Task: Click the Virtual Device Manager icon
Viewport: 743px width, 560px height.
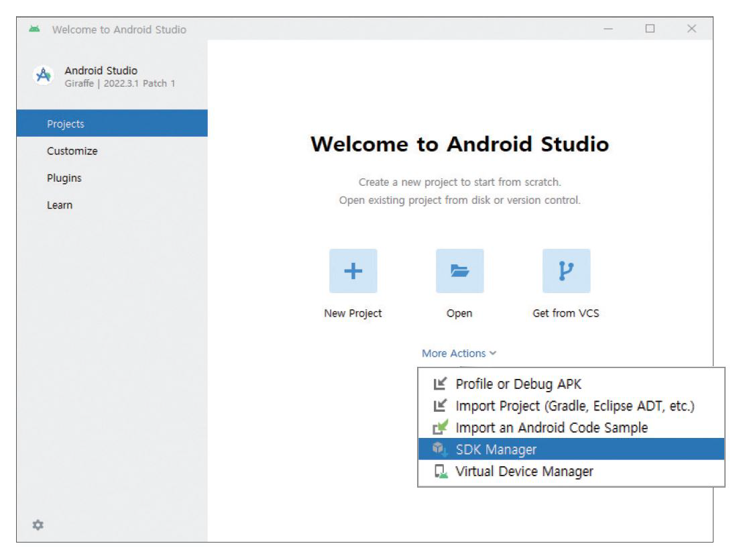Action: [441, 471]
